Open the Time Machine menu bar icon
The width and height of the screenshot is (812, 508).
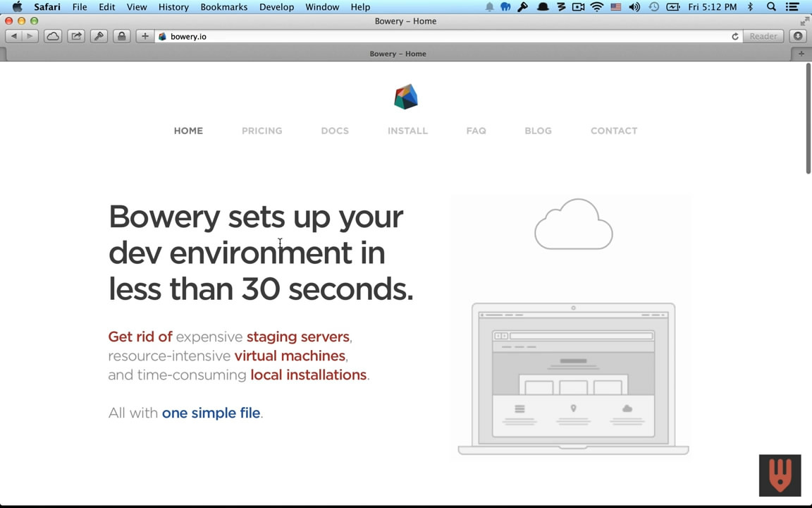(x=653, y=7)
